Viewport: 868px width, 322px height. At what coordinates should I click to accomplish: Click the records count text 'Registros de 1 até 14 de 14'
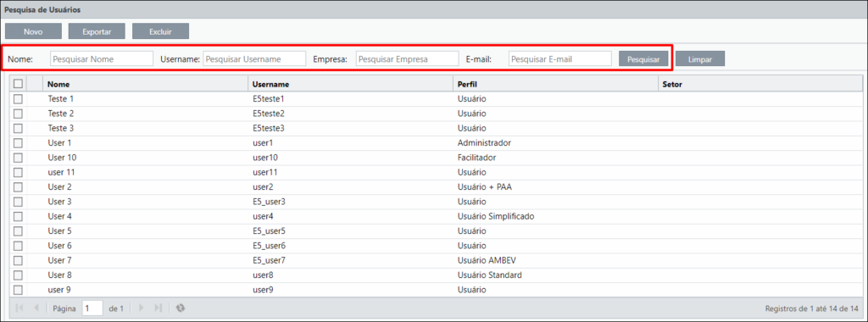pos(811,308)
